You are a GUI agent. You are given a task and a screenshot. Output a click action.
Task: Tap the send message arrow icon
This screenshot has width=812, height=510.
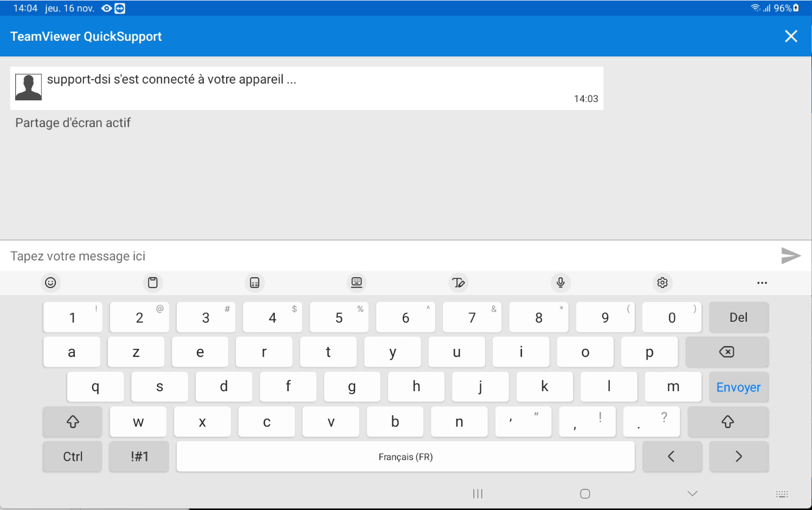tap(790, 256)
